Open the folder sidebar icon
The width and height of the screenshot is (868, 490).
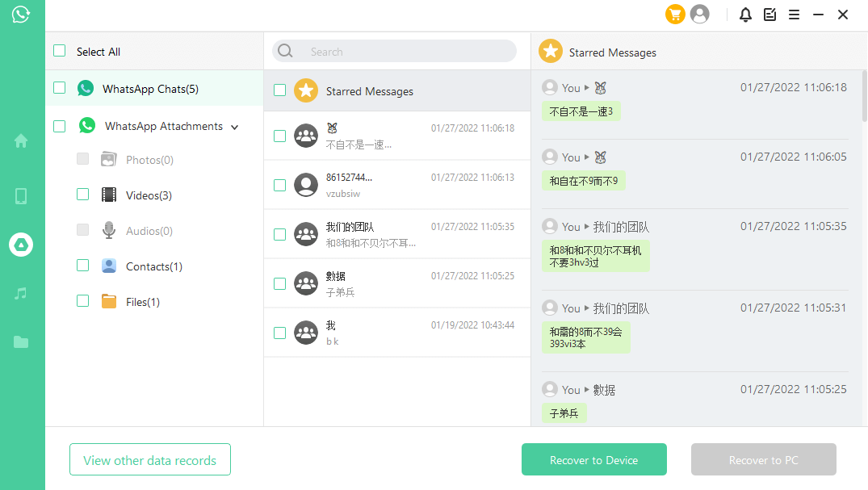pyautogui.click(x=21, y=342)
